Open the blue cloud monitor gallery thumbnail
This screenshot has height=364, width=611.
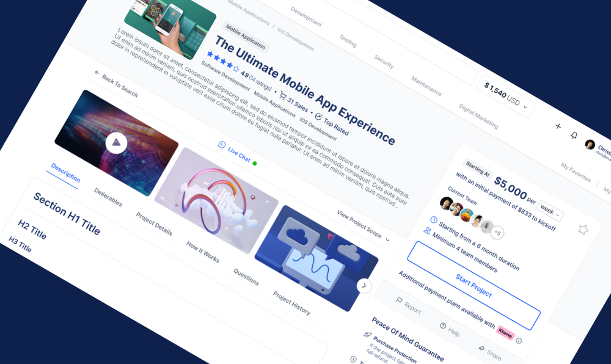(316, 258)
